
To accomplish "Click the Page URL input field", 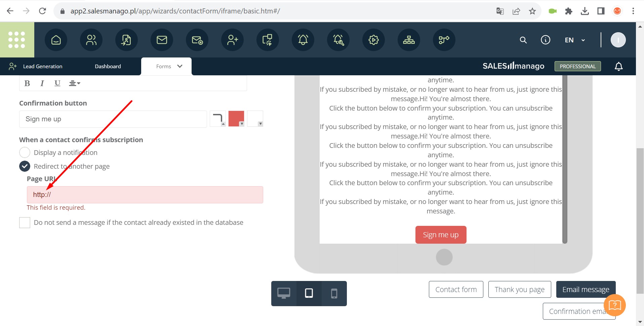I will (x=145, y=195).
